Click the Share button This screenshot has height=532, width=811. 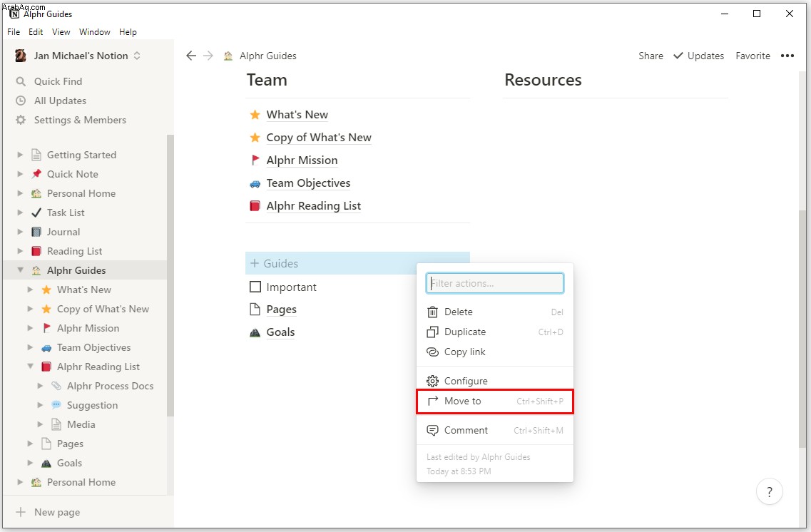point(651,56)
